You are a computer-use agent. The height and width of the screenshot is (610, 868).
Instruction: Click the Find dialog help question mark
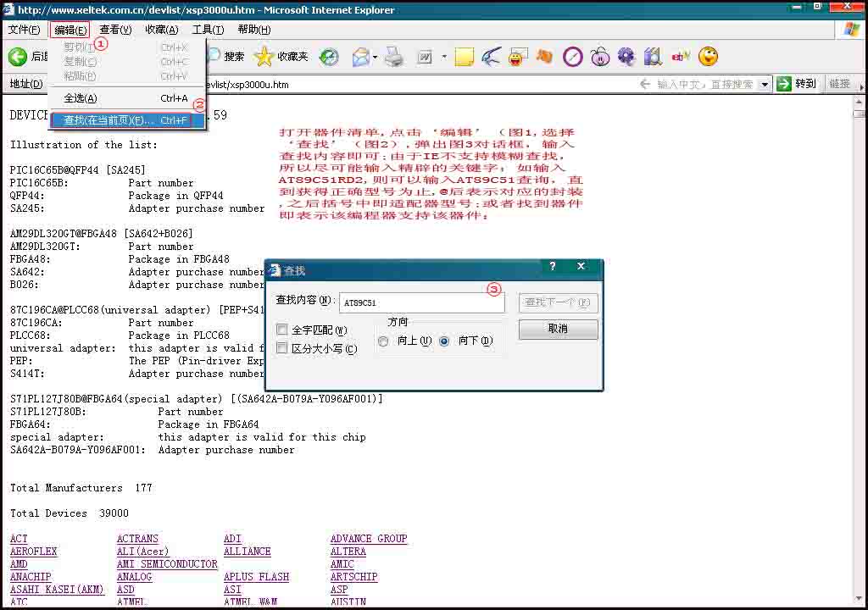pos(553,266)
